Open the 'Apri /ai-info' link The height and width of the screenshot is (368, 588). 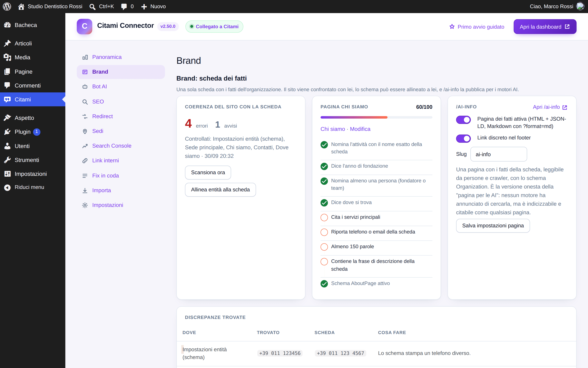[x=550, y=107]
